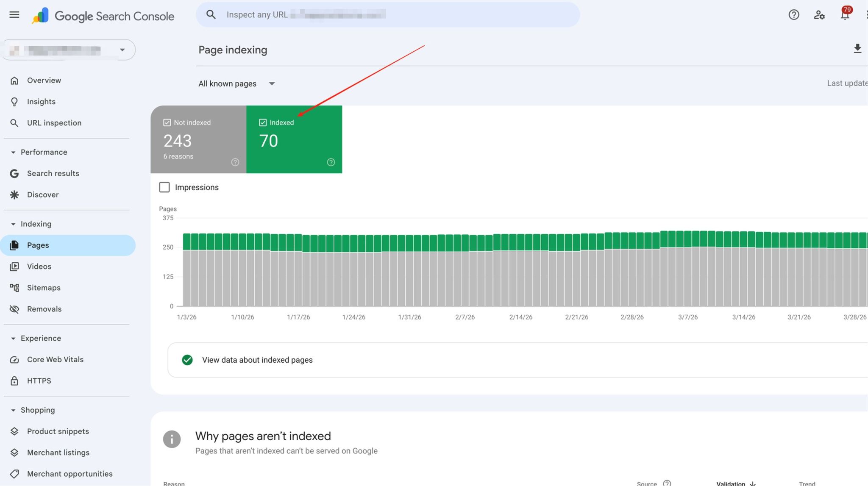This screenshot has height=486, width=868.
Task: Click the Not indexed help icon
Action: click(x=235, y=162)
